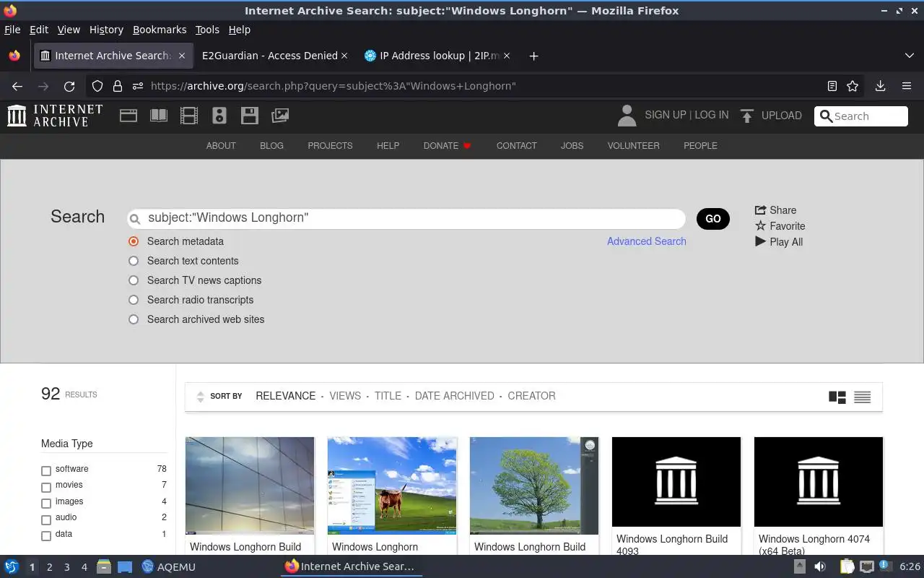
Task: Open the green tree Longhorn thumbnail
Action: pos(534,486)
